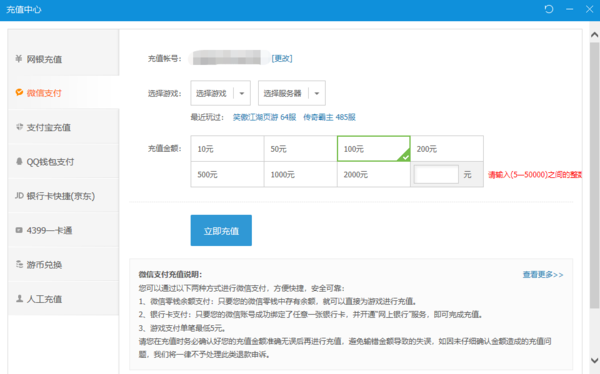Screen dimensions: 600x374
Task: Select the 2000元 amount option
Action: coord(373,174)
